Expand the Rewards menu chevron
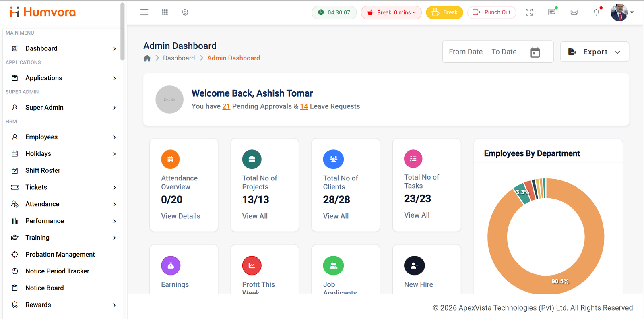This screenshot has height=319, width=644. (114, 305)
